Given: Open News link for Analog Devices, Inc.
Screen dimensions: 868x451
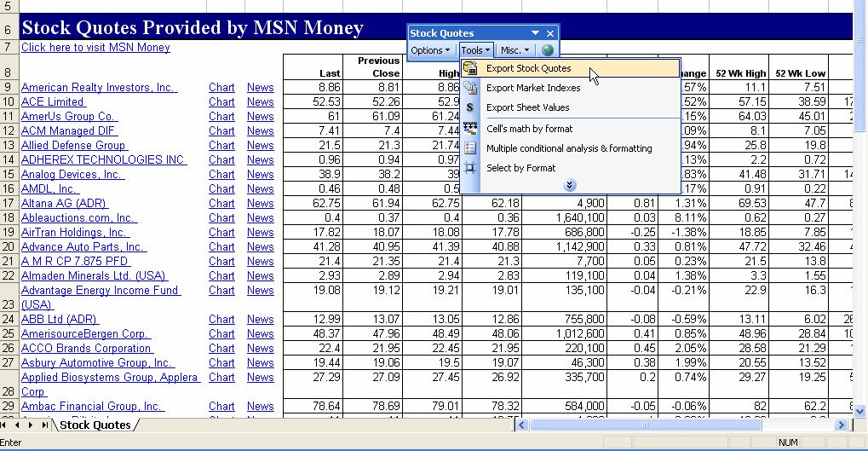Looking at the screenshot, I should coord(260,175).
